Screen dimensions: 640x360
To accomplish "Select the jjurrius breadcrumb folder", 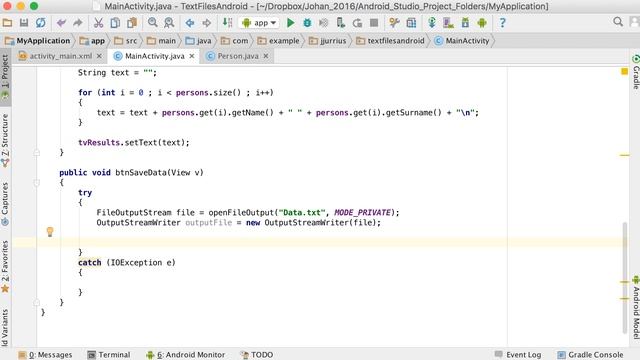I will point(327,41).
